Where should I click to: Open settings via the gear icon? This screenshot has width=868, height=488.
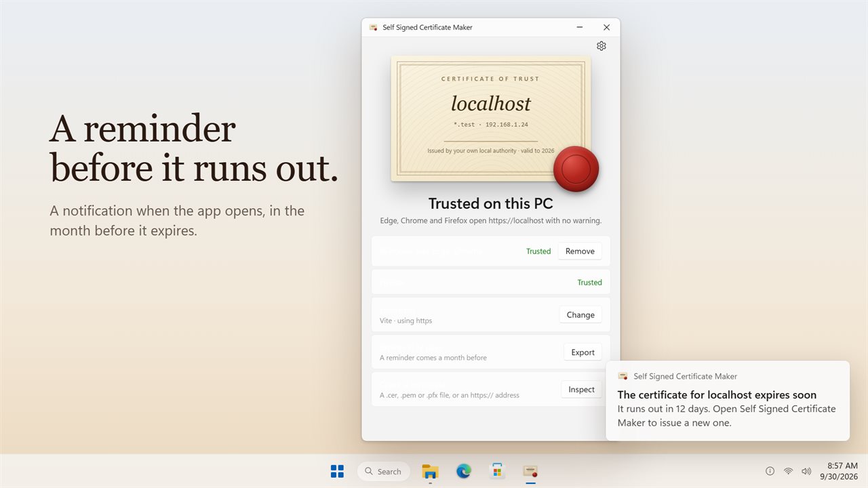click(601, 46)
